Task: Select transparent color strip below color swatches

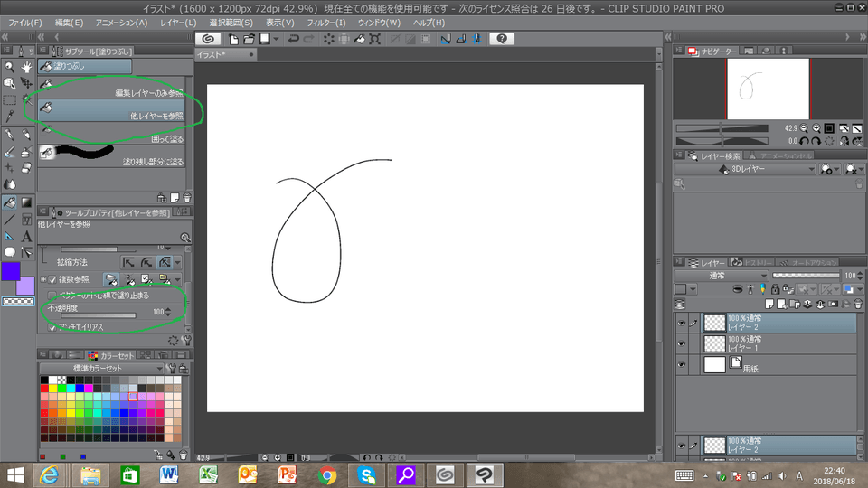Action: coord(18,302)
